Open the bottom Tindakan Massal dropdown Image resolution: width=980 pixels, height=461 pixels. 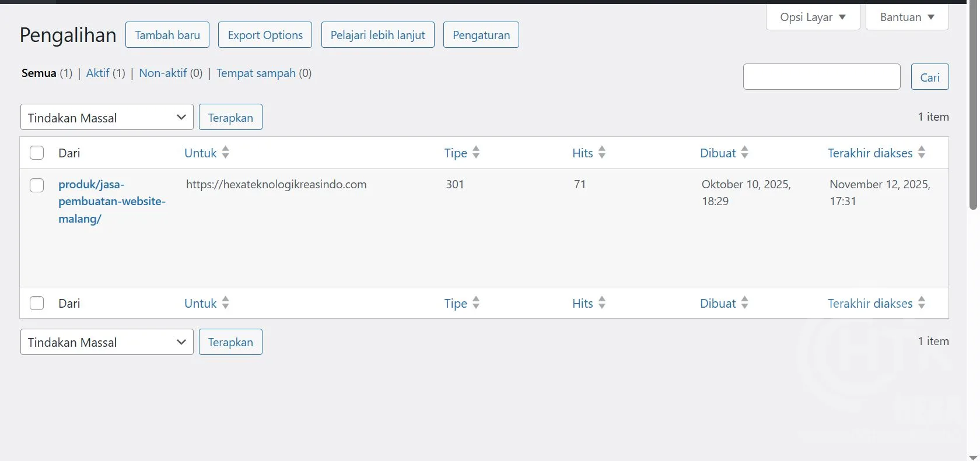[x=107, y=342]
